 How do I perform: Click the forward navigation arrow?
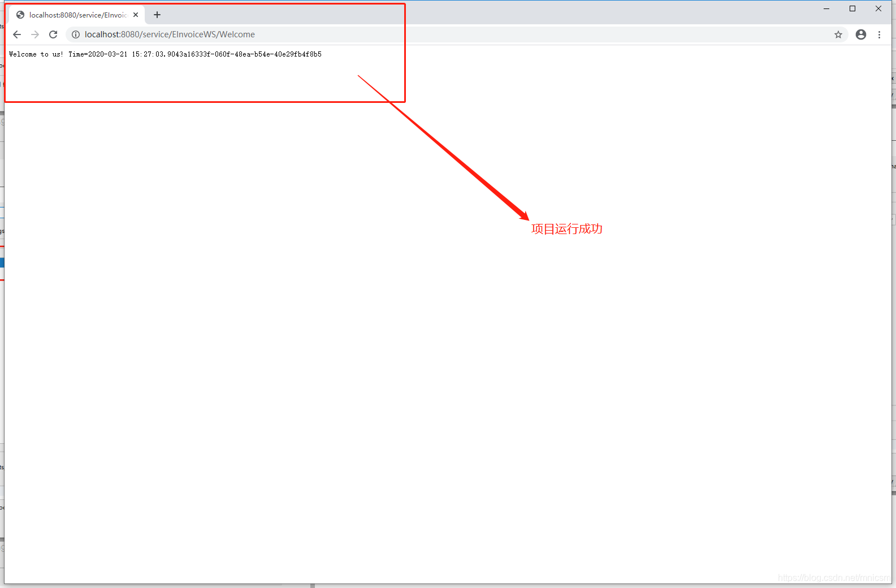[x=35, y=34]
